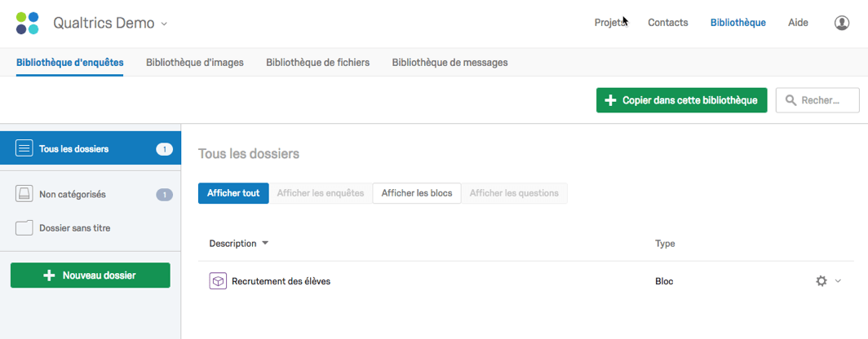Click the magnifier icon in search box
The image size is (868, 339).
click(x=791, y=101)
